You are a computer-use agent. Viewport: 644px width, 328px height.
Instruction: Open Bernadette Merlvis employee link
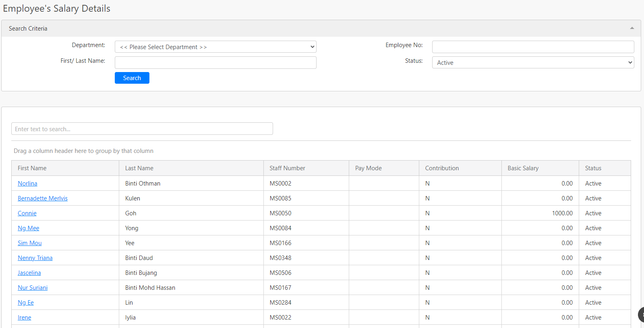(x=43, y=198)
